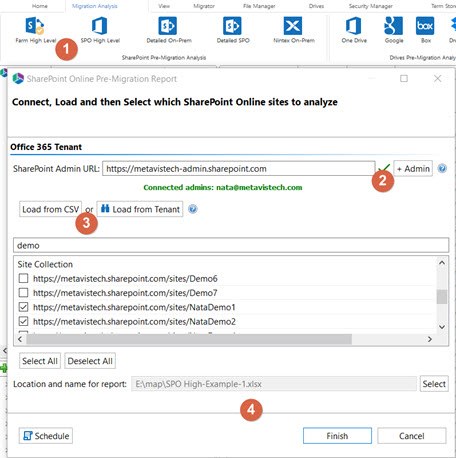The width and height of the screenshot is (456, 458).
Task: Click the report location path field
Action: [274, 384]
